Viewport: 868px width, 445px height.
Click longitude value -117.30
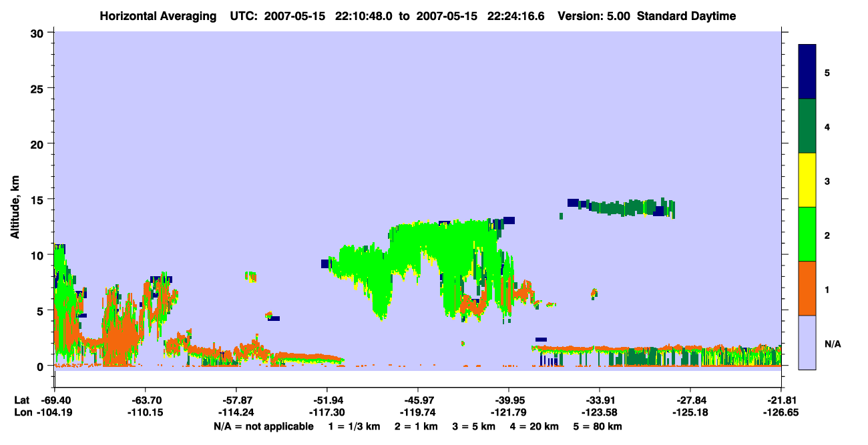(327, 412)
